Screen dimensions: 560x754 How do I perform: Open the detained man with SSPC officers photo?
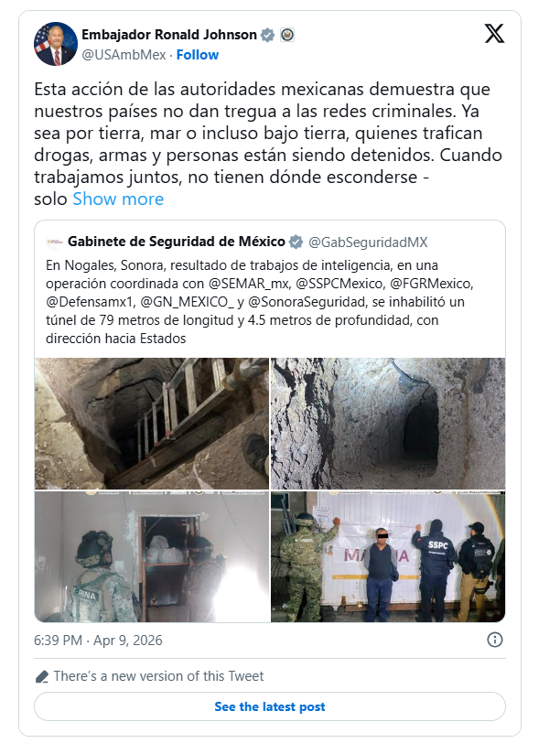click(388, 556)
